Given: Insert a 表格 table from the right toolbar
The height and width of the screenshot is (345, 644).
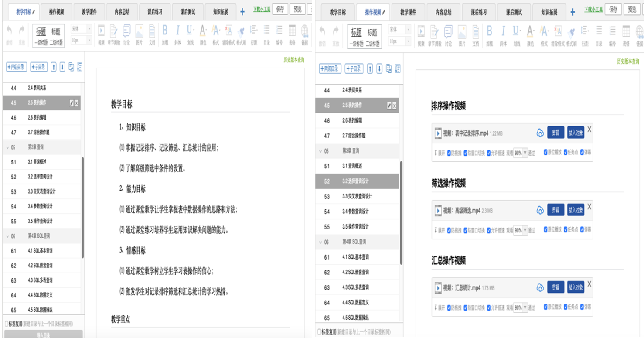Looking at the screenshot, I should 626,34.
